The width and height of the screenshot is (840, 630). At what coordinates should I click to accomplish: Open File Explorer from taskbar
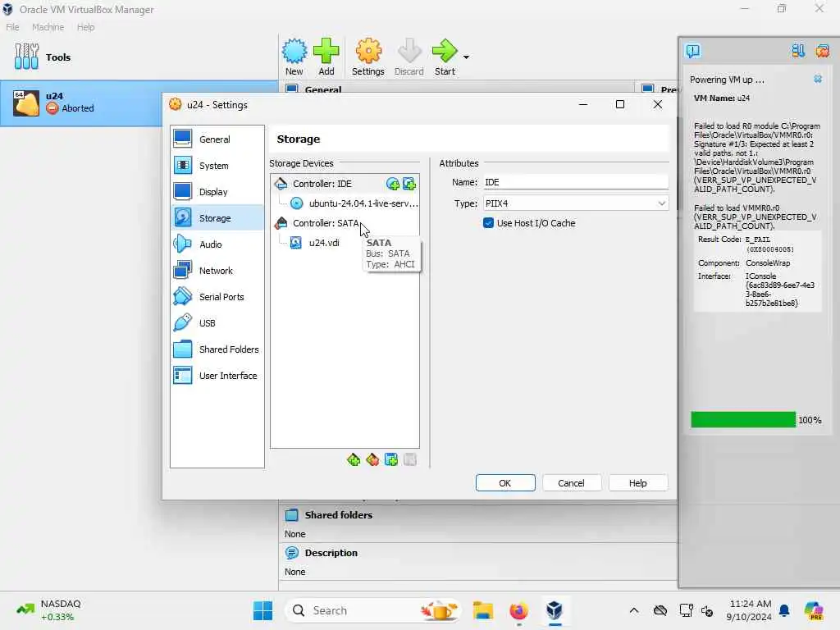point(482,610)
